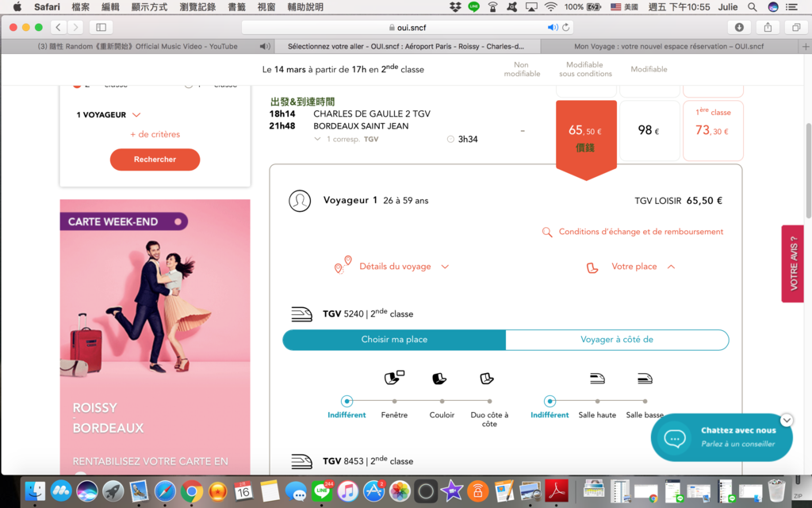Mute the YouTube tab speaker icon
This screenshot has width=812, height=508.
(265, 46)
